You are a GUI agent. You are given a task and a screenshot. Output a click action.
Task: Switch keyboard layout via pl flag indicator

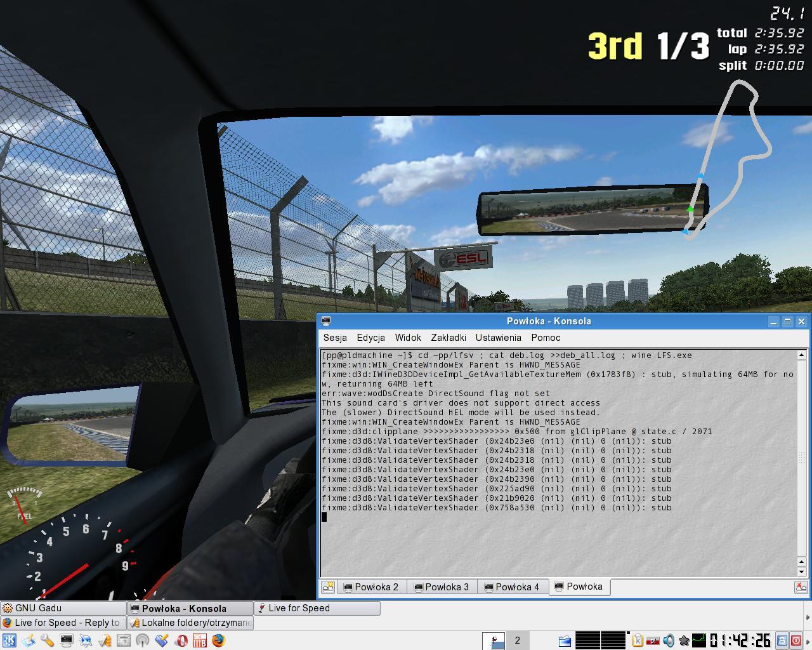(x=653, y=640)
